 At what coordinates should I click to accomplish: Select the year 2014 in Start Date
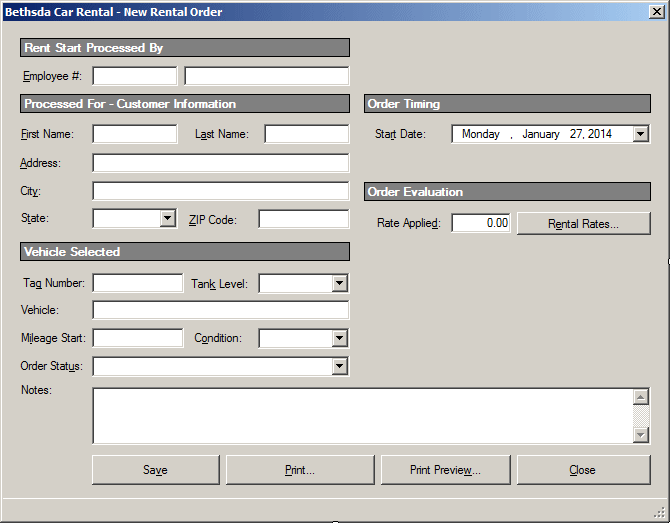point(600,134)
